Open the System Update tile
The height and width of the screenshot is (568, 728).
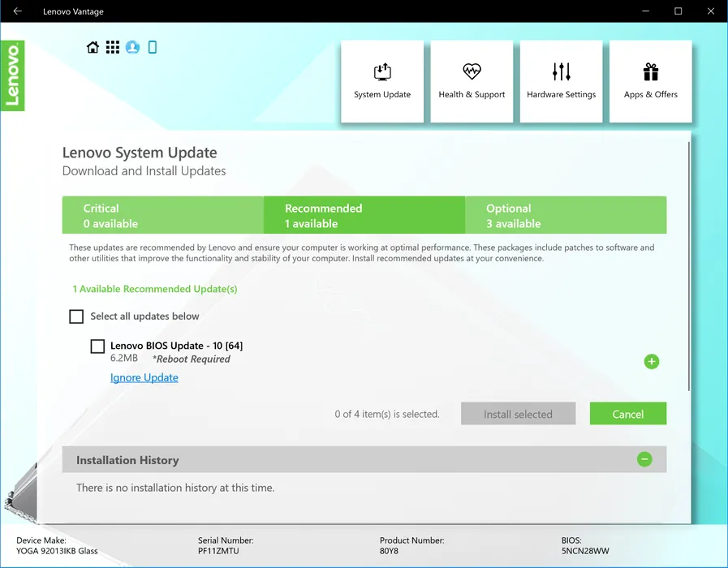382,82
